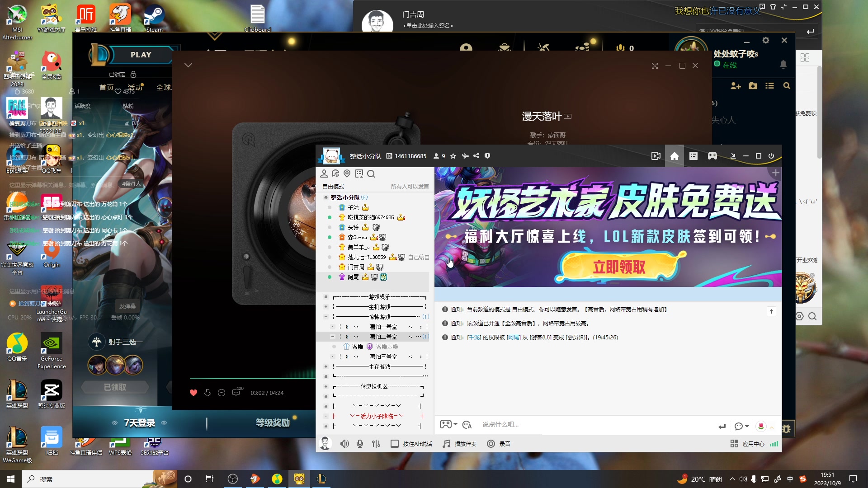Open song comments icon showing 420

pos(237,392)
